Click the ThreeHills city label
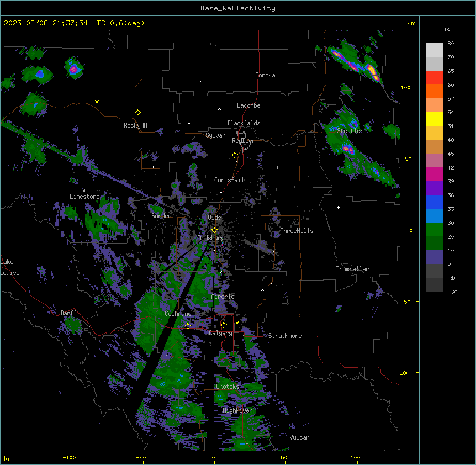476x465 pixels. [297, 231]
